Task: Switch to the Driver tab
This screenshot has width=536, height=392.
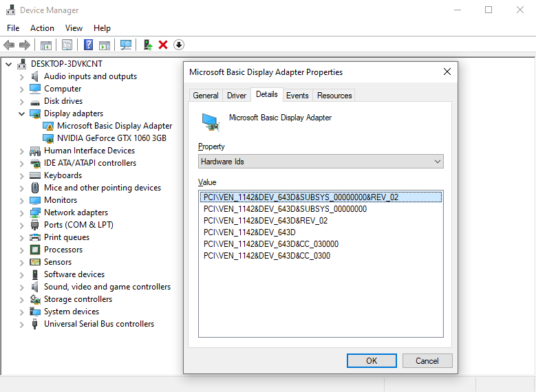Action: [x=237, y=96]
